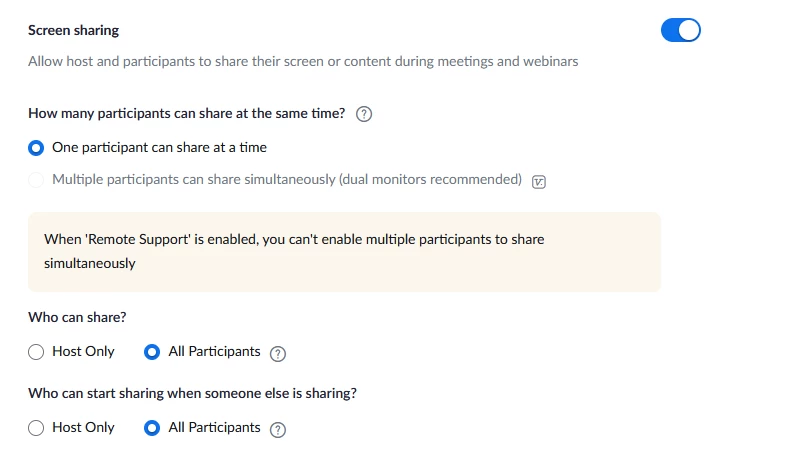Click the Who can share? label
The width and height of the screenshot is (810, 467).
[x=77, y=318]
